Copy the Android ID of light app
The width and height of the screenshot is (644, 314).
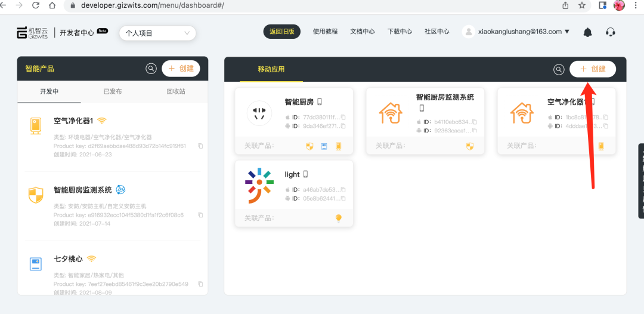click(343, 199)
